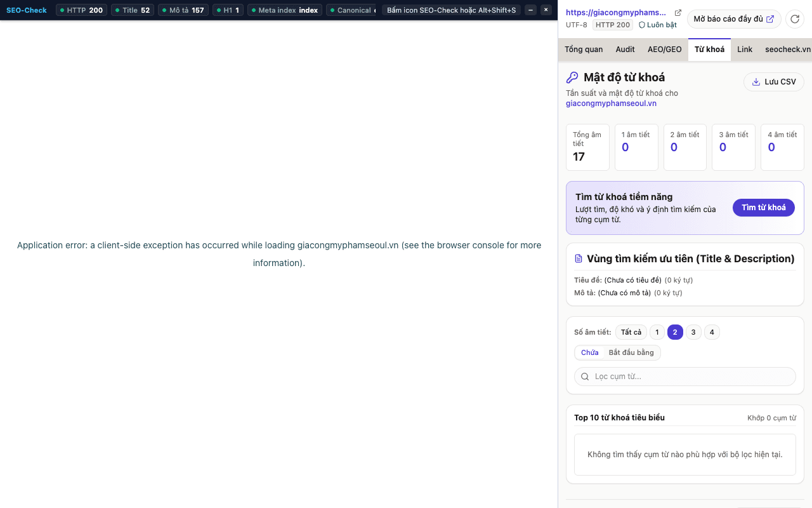Select the 4 âm tiết stat card
The width and height of the screenshot is (812, 508).
point(782,147)
